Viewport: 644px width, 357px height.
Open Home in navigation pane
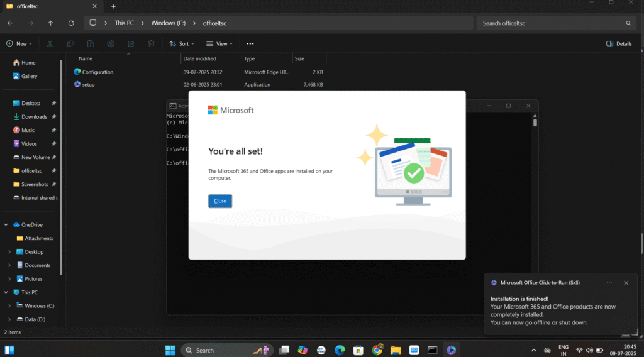[x=25, y=63]
